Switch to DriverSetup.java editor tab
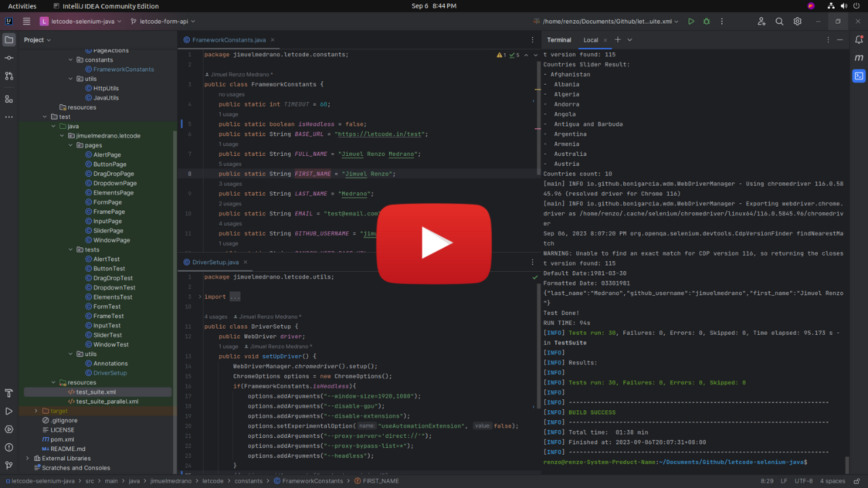Viewport: 868px width, 488px height. pos(215,262)
